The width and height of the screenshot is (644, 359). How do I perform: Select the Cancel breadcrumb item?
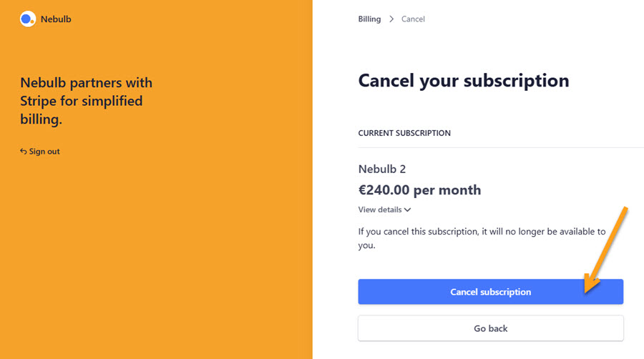413,19
